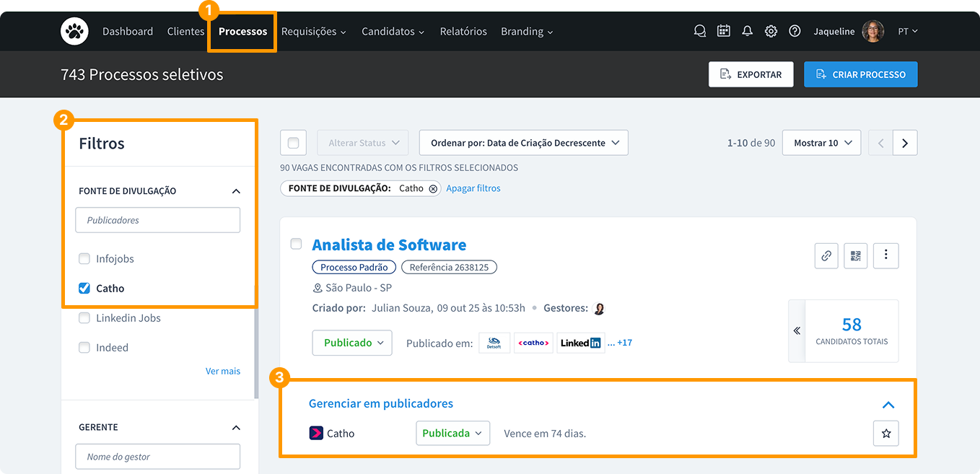Viewport: 980px width, 474px height.
Task: Click the Apagar filtros link
Action: pyautogui.click(x=473, y=188)
